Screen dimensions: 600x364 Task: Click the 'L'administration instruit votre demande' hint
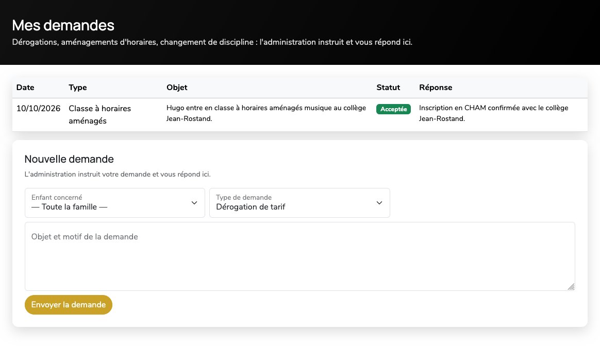(x=118, y=175)
